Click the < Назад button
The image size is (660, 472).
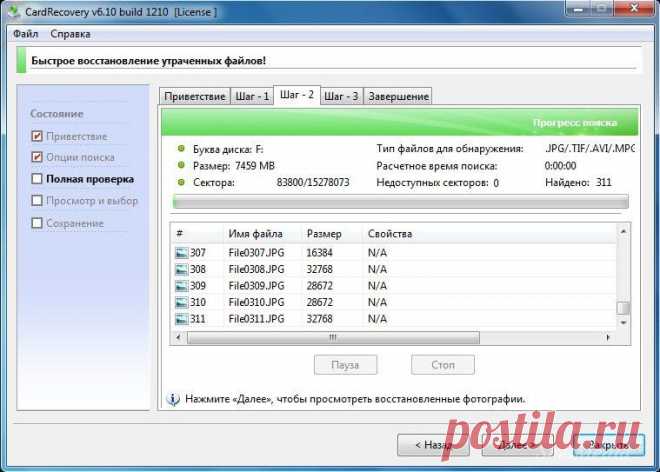(x=433, y=445)
